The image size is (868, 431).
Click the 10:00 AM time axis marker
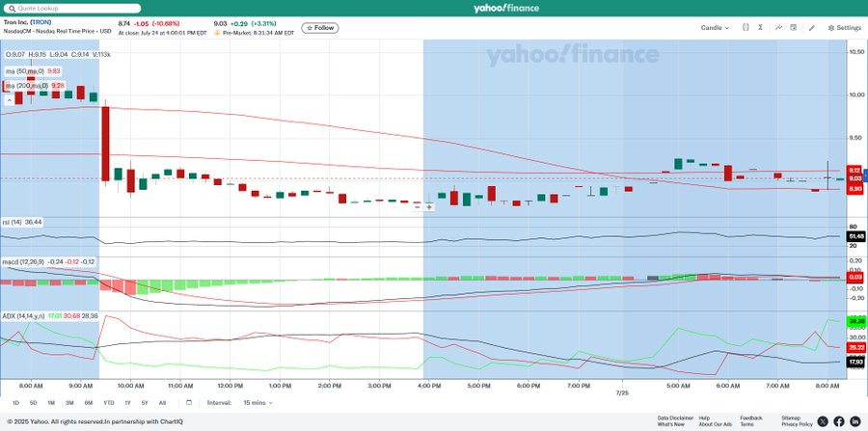(130, 385)
